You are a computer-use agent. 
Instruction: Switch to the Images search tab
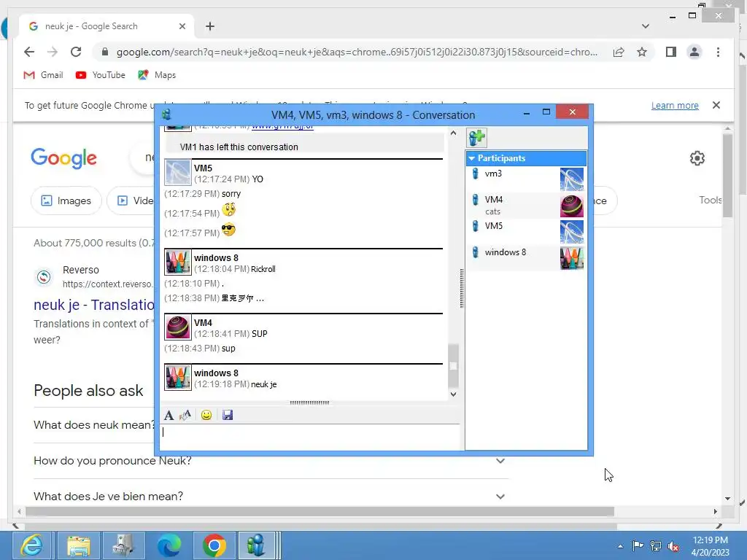pyautogui.click(x=66, y=201)
